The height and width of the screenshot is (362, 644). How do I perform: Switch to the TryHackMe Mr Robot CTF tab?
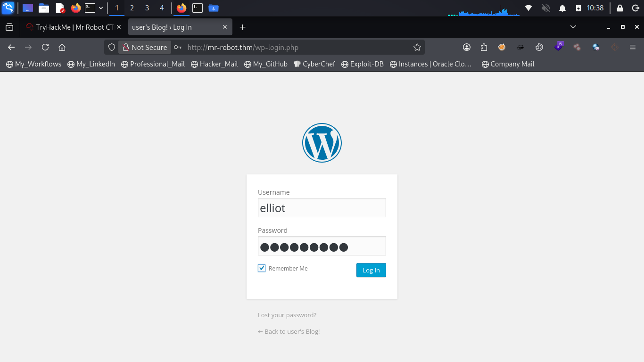[70, 27]
